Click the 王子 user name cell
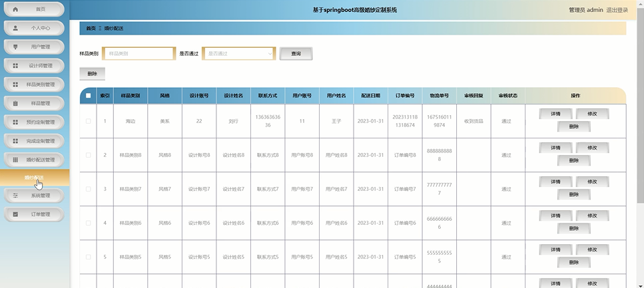The height and width of the screenshot is (288, 644). 336,121
